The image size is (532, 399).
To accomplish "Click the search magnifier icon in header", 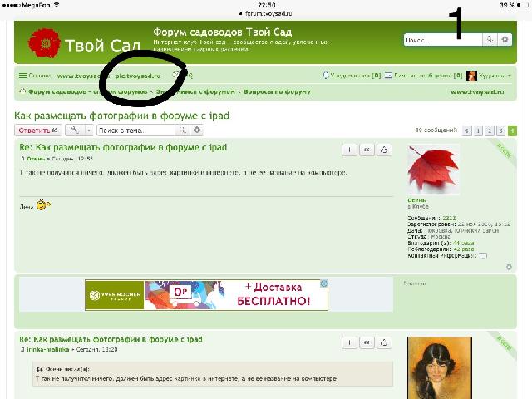I will click(490, 39).
